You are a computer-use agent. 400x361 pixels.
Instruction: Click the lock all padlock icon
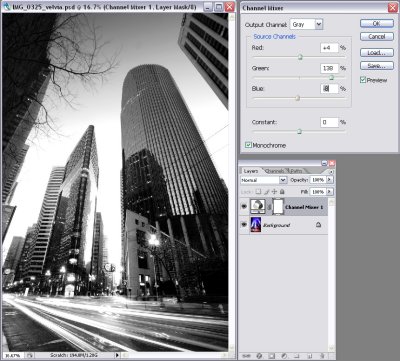point(282,192)
